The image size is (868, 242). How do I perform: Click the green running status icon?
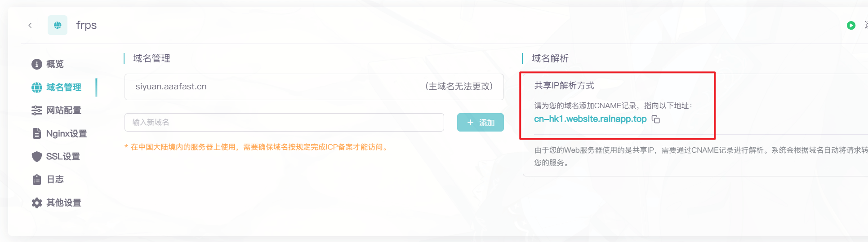850,26
